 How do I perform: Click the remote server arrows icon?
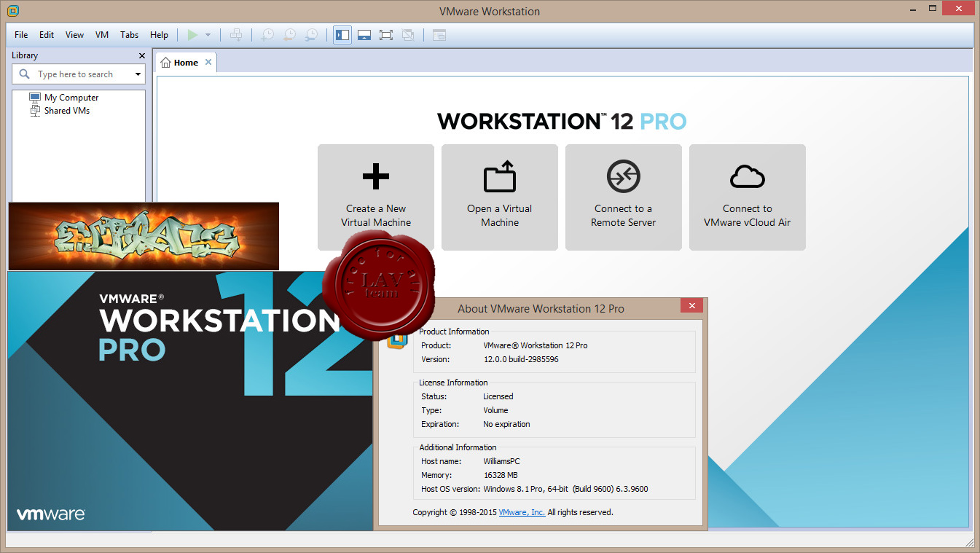pos(624,176)
